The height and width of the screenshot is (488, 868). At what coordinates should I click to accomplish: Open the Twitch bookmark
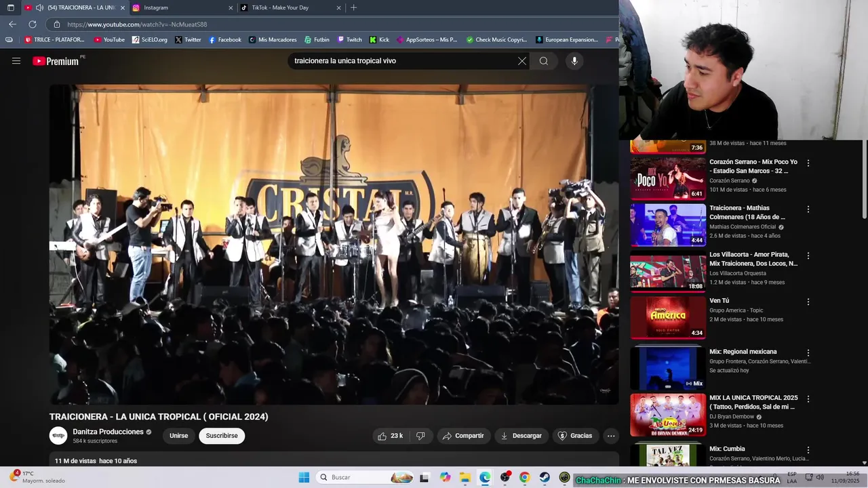click(x=349, y=39)
